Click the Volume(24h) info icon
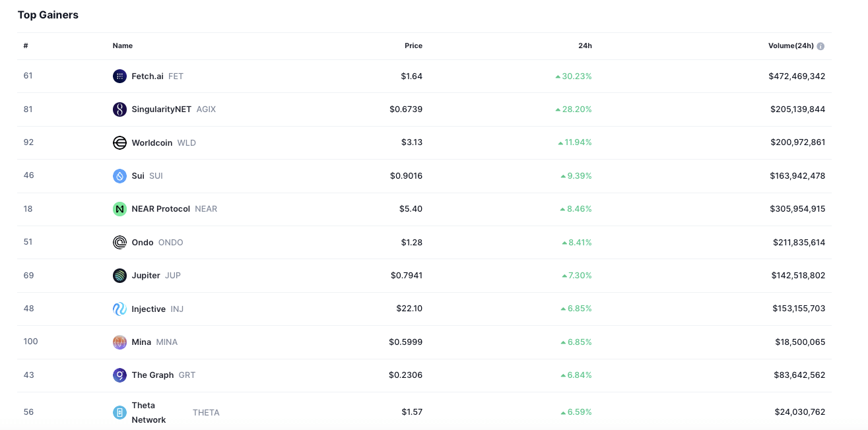The height and width of the screenshot is (430, 868). coord(820,46)
